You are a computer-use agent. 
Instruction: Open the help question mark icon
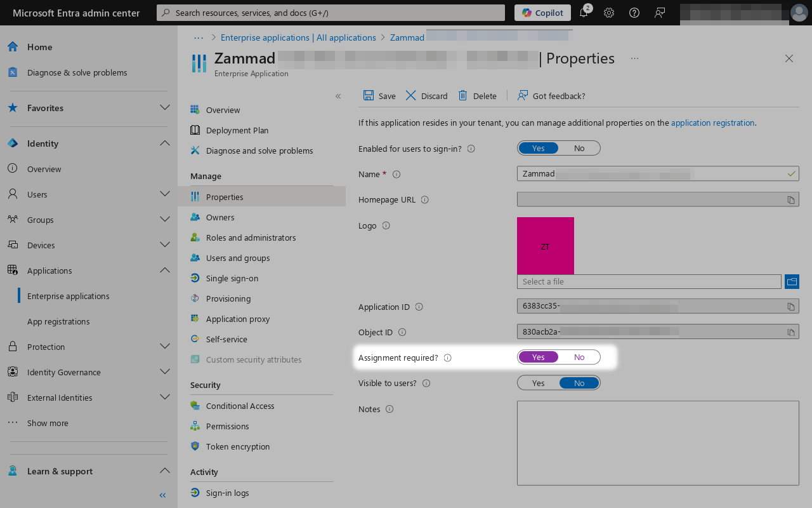point(634,13)
